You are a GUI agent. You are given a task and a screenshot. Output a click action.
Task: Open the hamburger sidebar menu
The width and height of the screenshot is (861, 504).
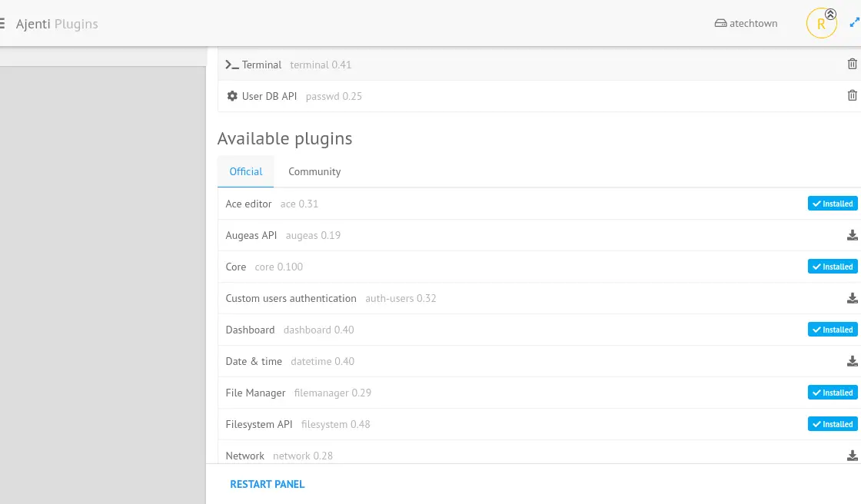(2, 24)
